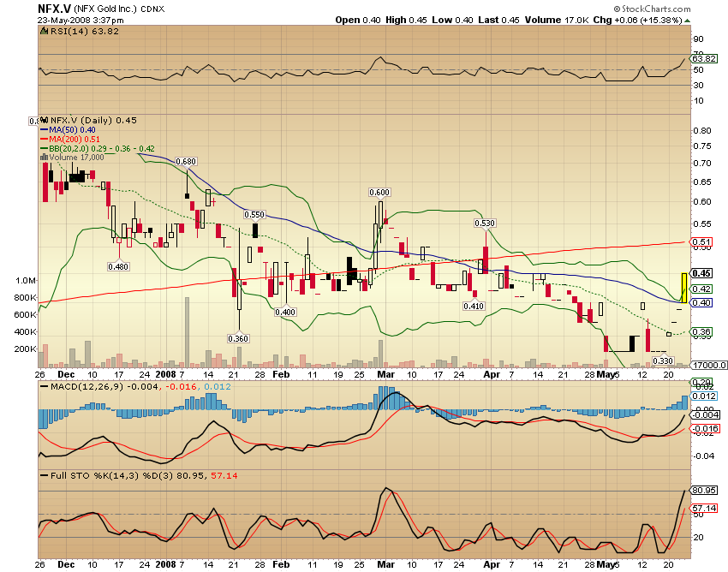Click the RSI indicator icon beside RSI(14)
The width and height of the screenshot is (728, 572).
click(x=45, y=31)
